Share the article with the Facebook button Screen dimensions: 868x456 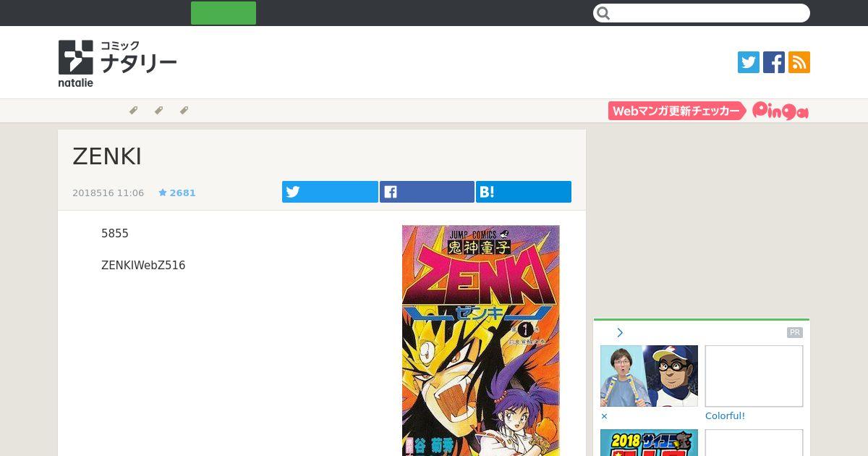coord(427,192)
